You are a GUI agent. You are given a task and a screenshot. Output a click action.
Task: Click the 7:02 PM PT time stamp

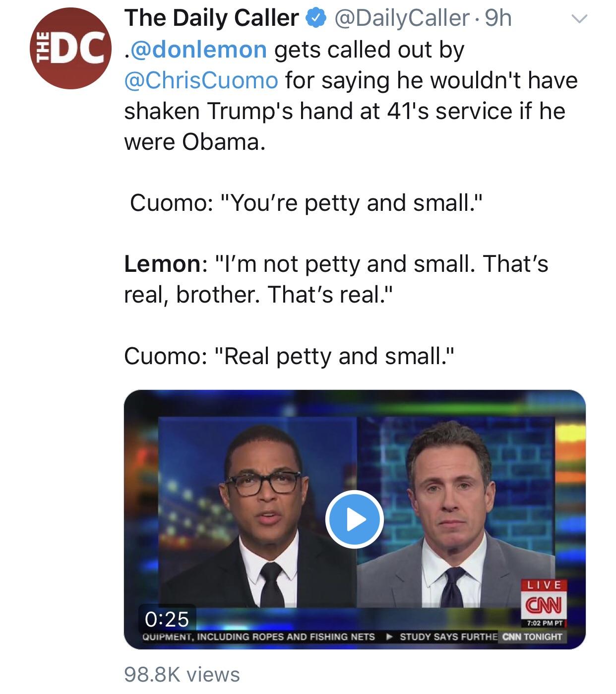(x=542, y=623)
